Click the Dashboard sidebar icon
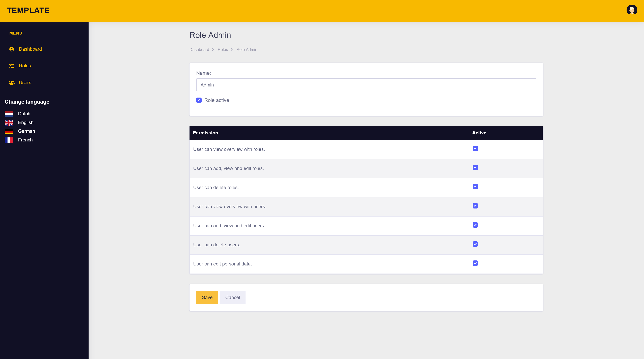The image size is (644, 359). click(12, 49)
